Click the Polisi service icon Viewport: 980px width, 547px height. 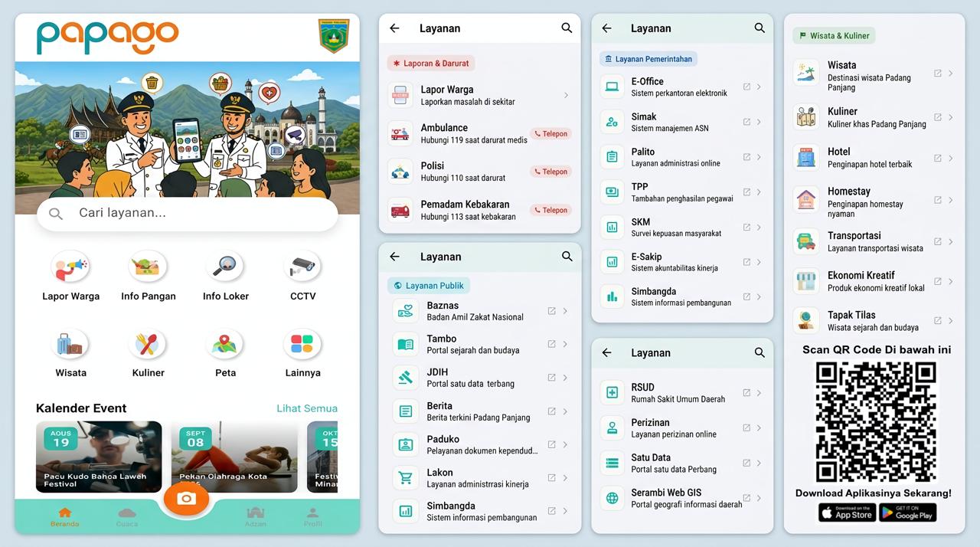point(400,172)
